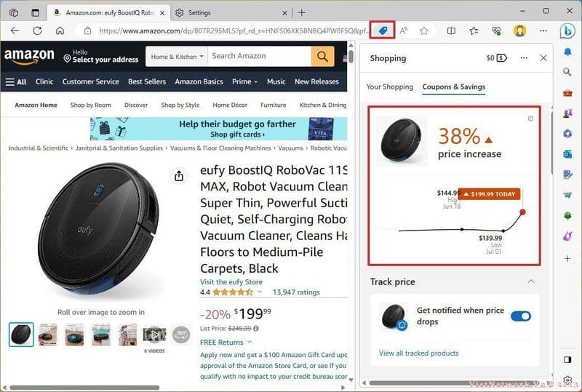Add page to favorites with star icon
The image size is (582, 392).
(x=424, y=31)
